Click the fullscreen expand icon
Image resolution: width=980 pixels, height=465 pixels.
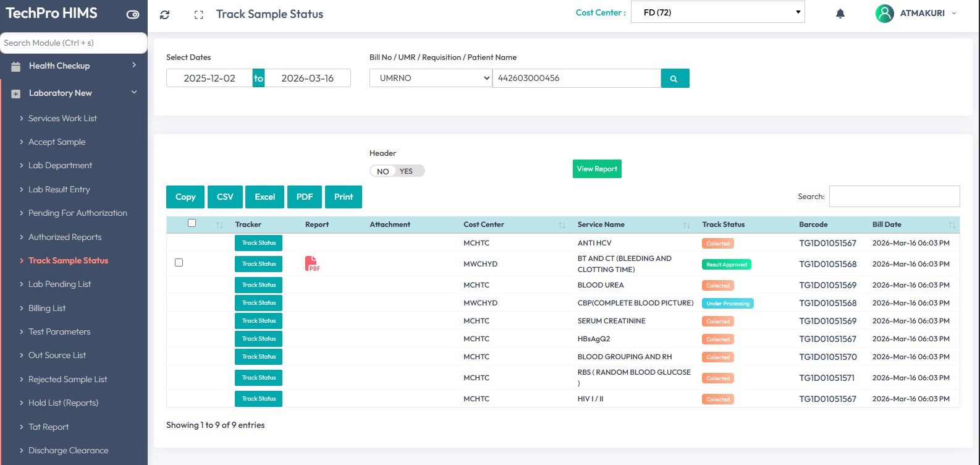tap(198, 15)
